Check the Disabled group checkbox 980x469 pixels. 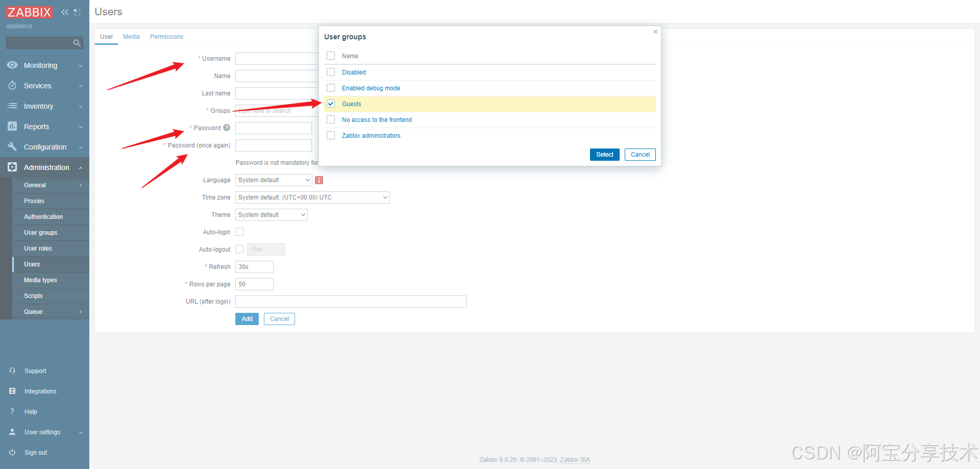(x=331, y=72)
